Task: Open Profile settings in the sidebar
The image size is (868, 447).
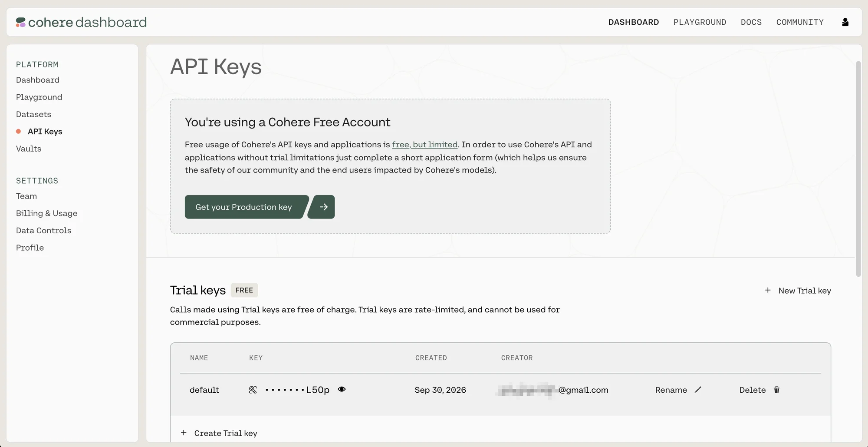Action: (30, 248)
